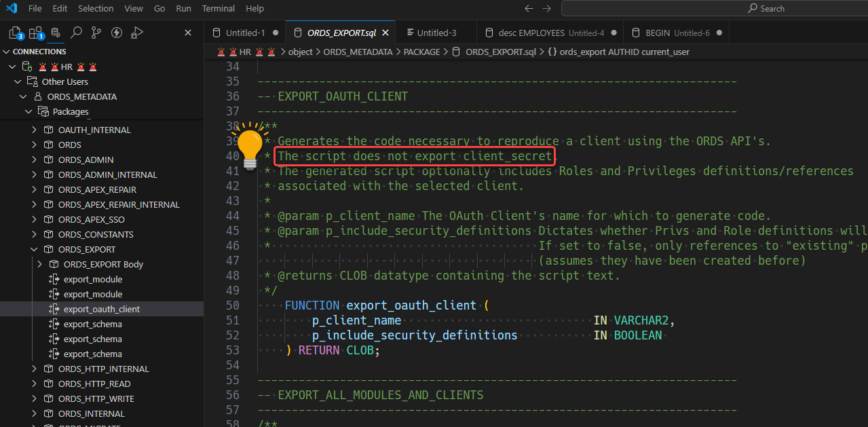The width and height of the screenshot is (868, 427).
Task: Switch to the desc EMPLOYEES tab
Action: [550, 33]
